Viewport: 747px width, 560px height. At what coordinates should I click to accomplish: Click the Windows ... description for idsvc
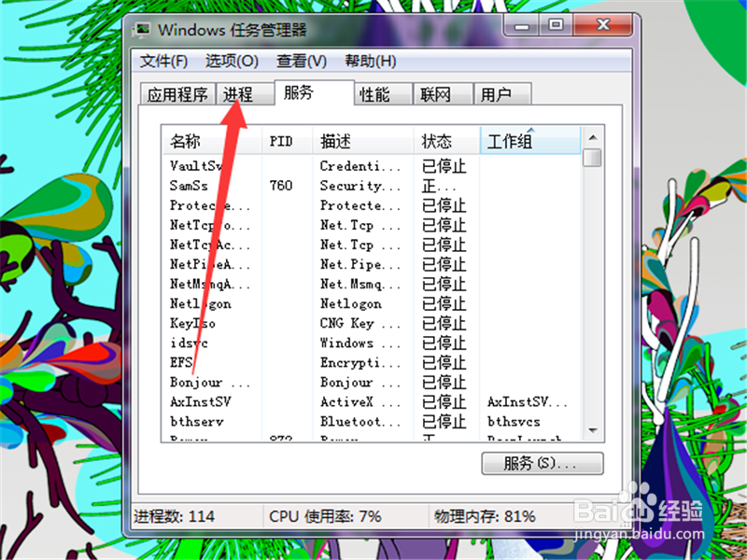pos(359,343)
